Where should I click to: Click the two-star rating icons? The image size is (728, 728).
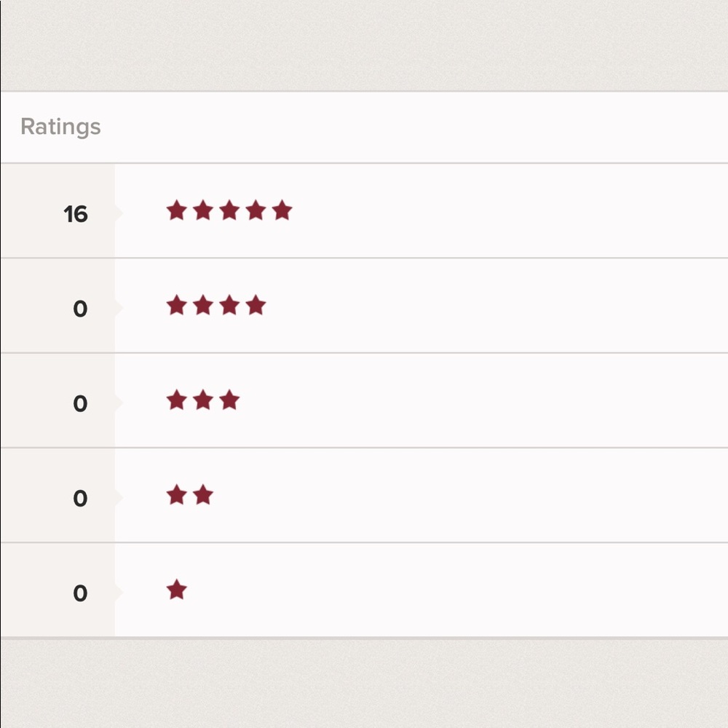click(x=190, y=495)
